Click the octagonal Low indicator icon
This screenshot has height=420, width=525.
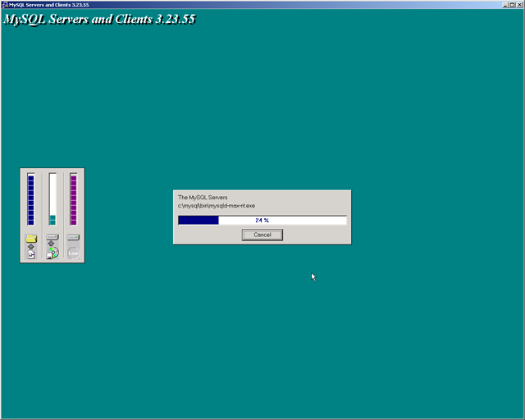point(73,253)
